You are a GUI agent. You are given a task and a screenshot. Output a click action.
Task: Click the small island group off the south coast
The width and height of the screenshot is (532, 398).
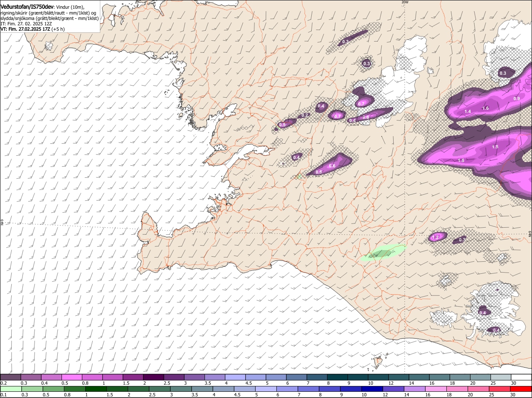pyautogui.click(x=378, y=361)
